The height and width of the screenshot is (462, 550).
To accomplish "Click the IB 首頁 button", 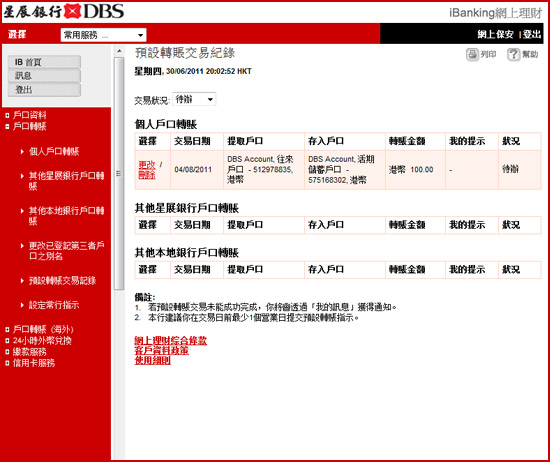I will click(44, 62).
